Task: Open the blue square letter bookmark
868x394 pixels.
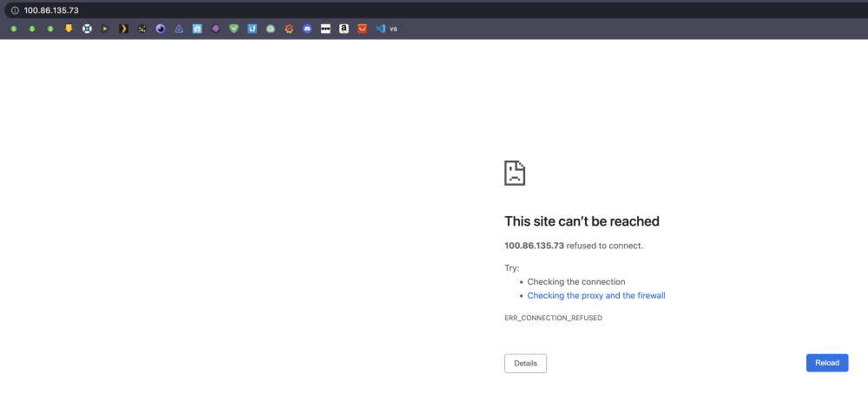Action: pos(252,29)
